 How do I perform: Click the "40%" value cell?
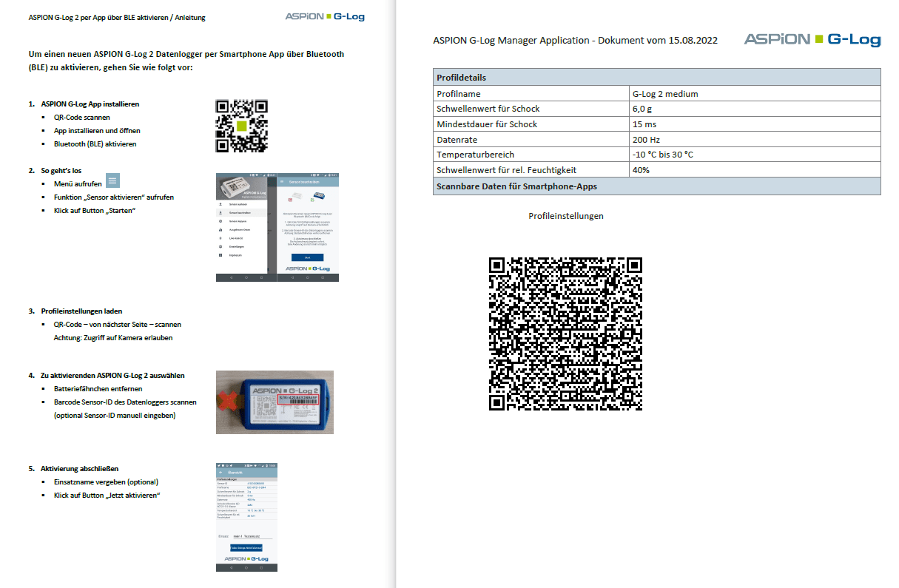coord(755,170)
